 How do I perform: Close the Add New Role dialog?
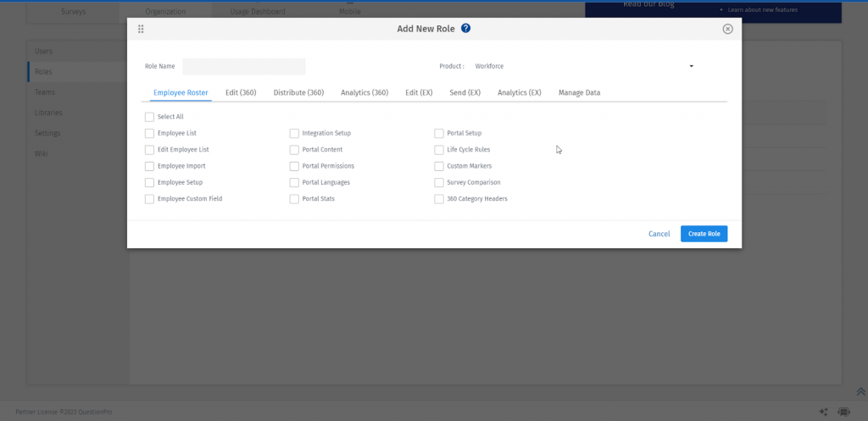pos(728,29)
